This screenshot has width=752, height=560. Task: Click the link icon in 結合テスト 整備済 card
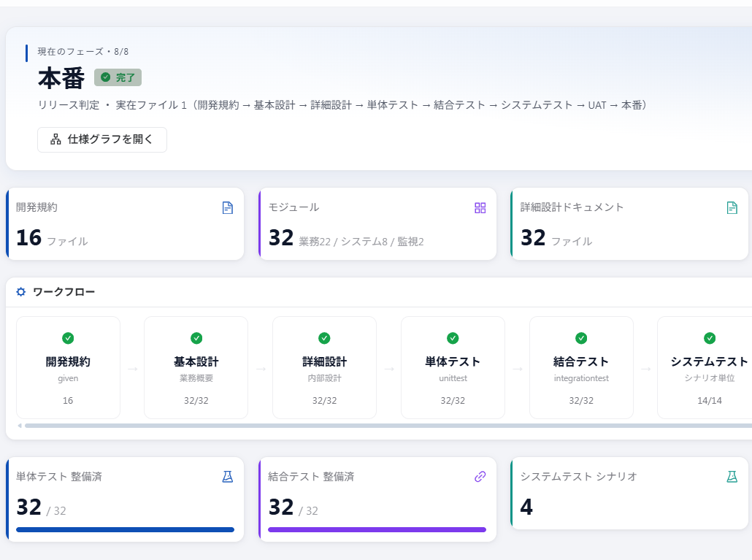(480, 477)
